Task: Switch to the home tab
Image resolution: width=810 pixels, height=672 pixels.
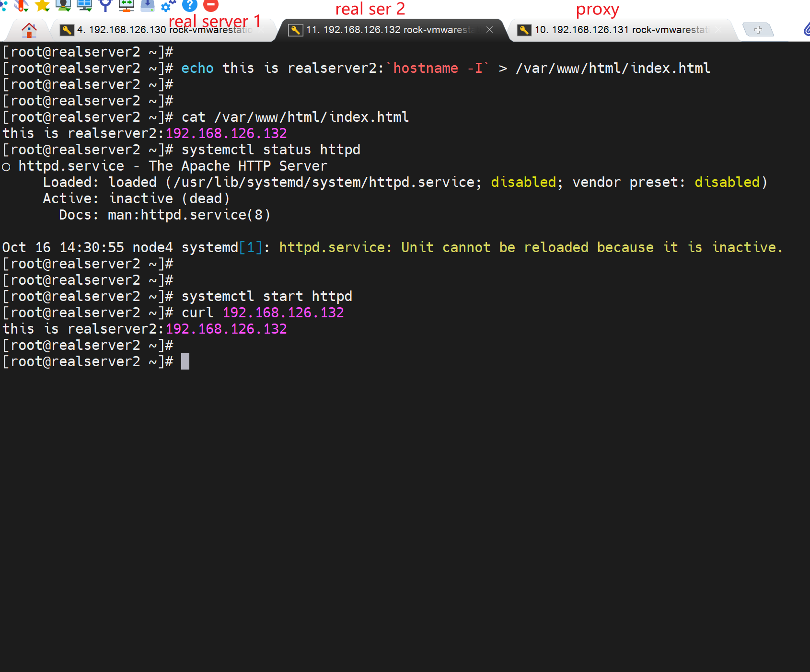Action: 29,30
